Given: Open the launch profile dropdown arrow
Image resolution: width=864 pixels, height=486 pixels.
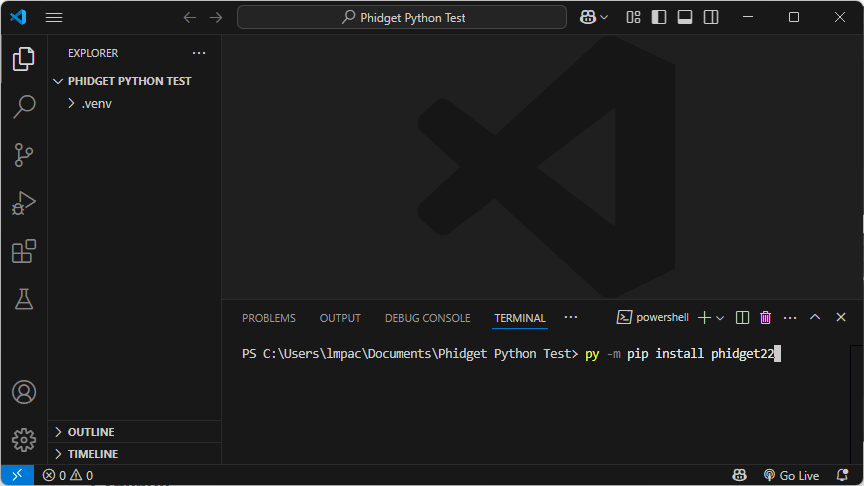Looking at the screenshot, I should pos(720,318).
